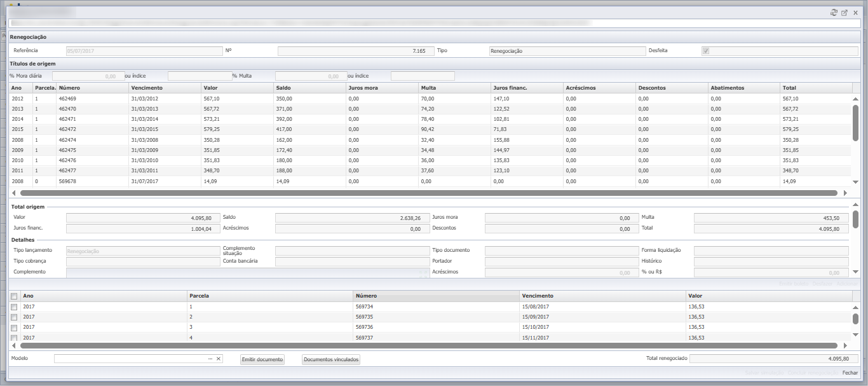868x386 pixels.
Task: Click due date 31/03/2008
Action: (144, 140)
